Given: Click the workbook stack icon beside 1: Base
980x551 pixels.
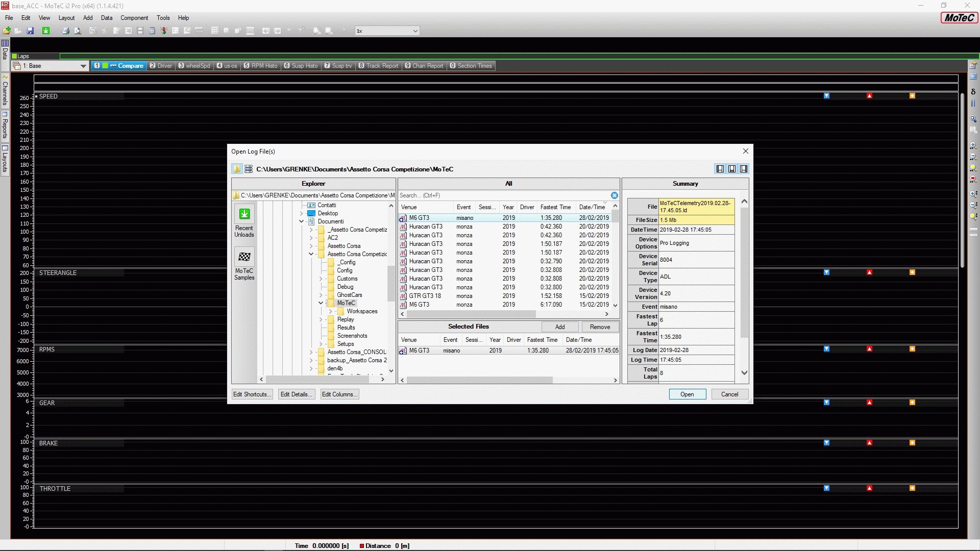Looking at the screenshot, I should pyautogui.click(x=17, y=66).
